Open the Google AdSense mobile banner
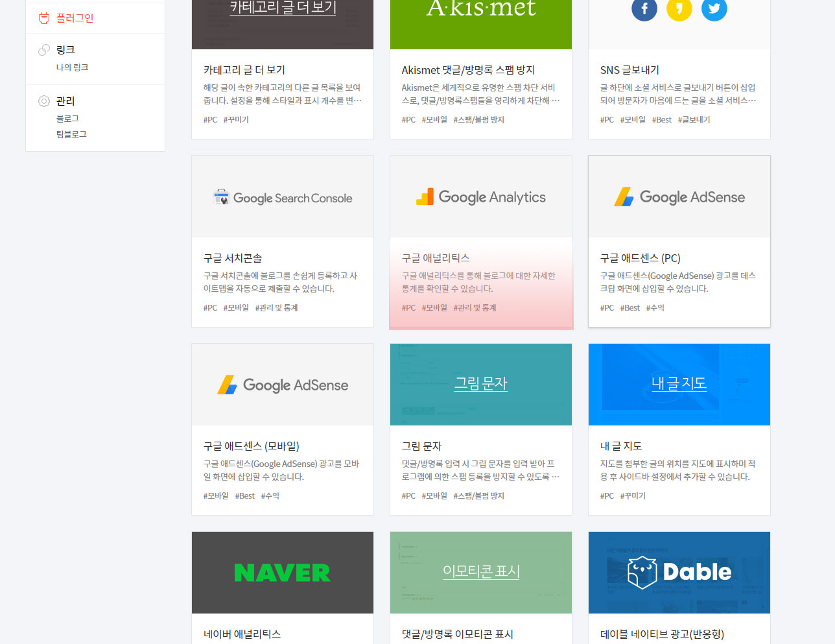Viewport: 835px width, 644px height. coord(283,385)
